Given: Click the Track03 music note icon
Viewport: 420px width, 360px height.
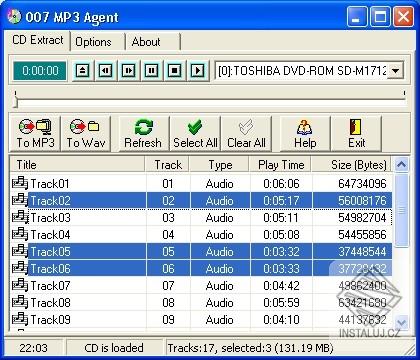Looking at the screenshot, I should (x=20, y=217).
